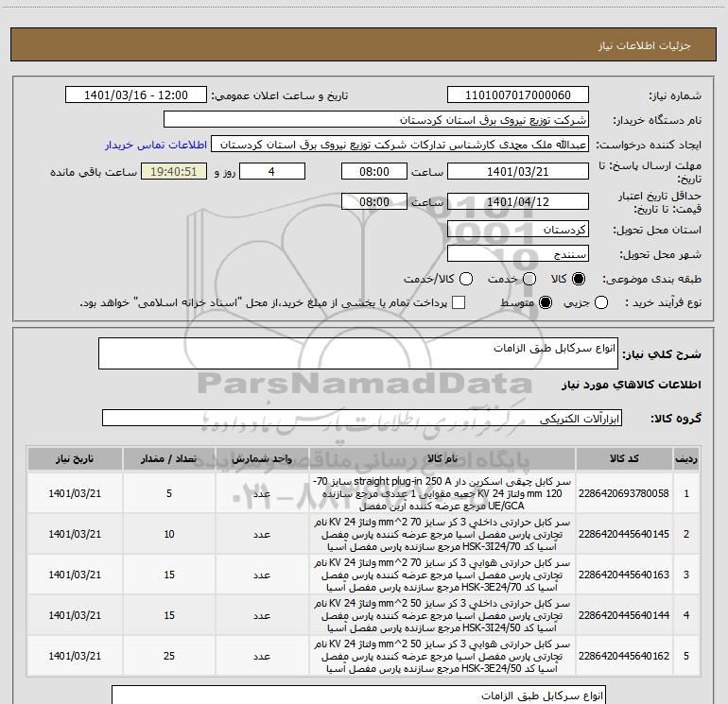This screenshot has height=704, width=728.
Task: Click the response deadline date 1401/03/21 field
Action: click(518, 171)
